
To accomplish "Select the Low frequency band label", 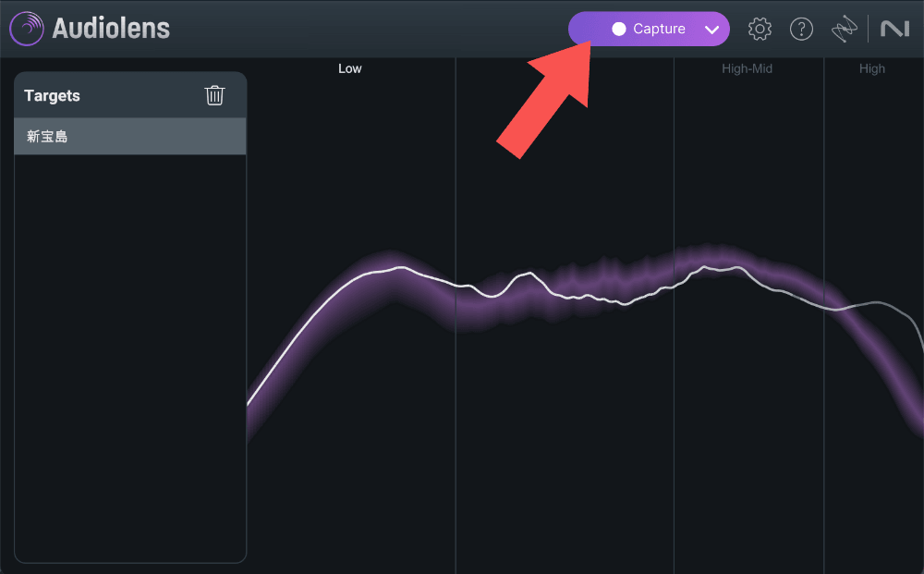I will click(x=350, y=68).
